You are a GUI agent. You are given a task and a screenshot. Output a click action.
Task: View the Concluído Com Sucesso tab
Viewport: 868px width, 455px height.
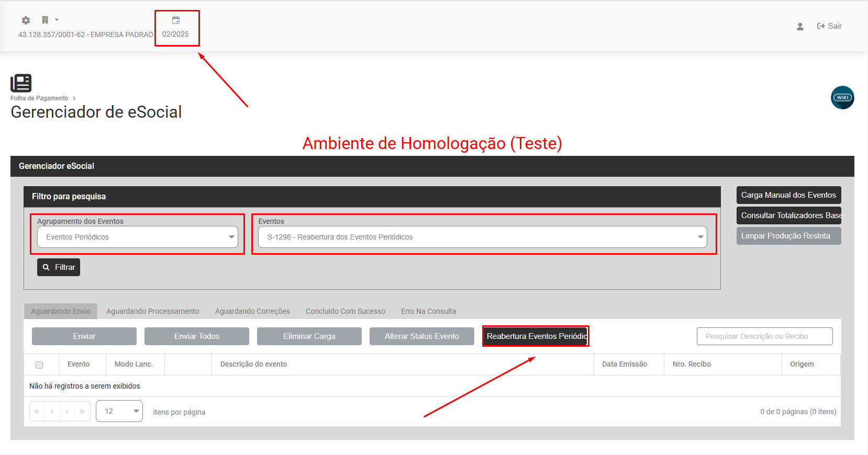pyautogui.click(x=346, y=311)
